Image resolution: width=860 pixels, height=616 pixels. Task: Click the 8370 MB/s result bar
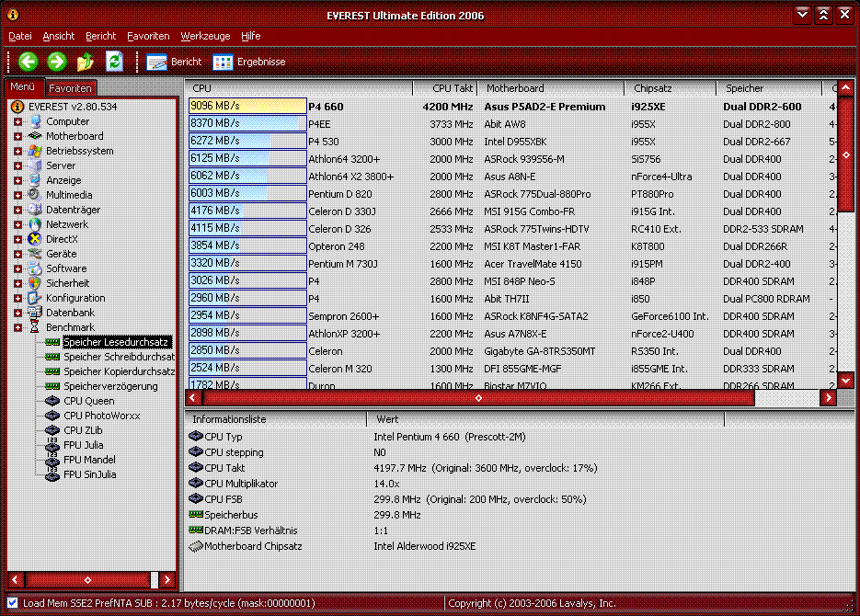pos(247,123)
